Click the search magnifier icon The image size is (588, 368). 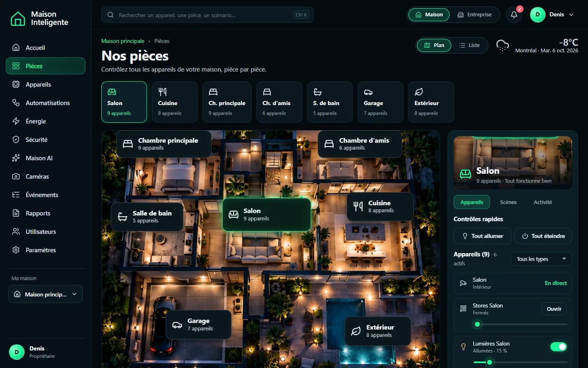coord(110,15)
